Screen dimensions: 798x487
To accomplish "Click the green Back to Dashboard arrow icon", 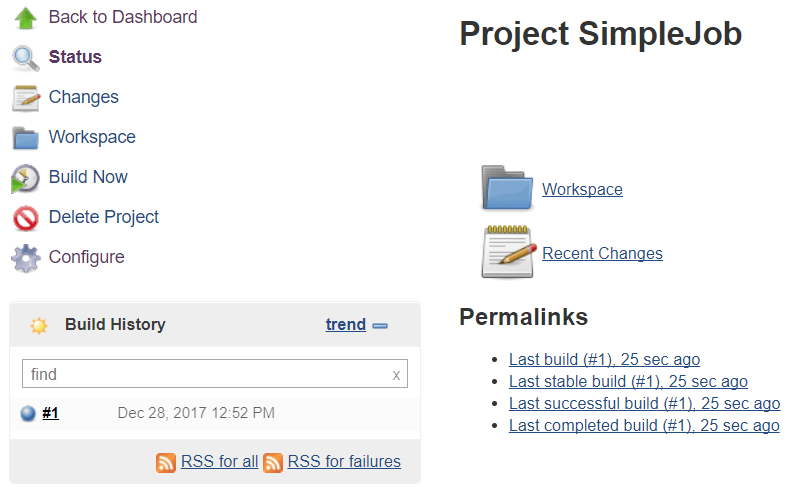I will (x=25, y=18).
